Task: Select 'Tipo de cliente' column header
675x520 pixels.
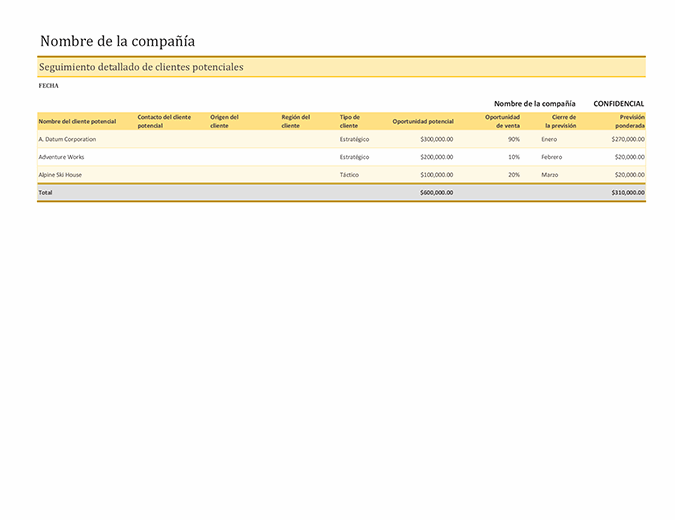Action: (350, 121)
